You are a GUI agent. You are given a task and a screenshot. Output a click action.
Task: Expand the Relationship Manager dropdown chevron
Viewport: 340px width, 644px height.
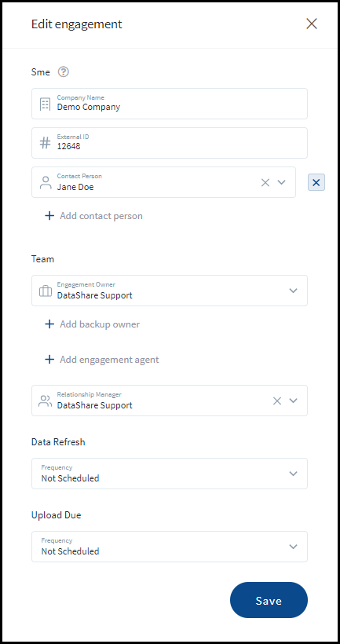(x=293, y=401)
